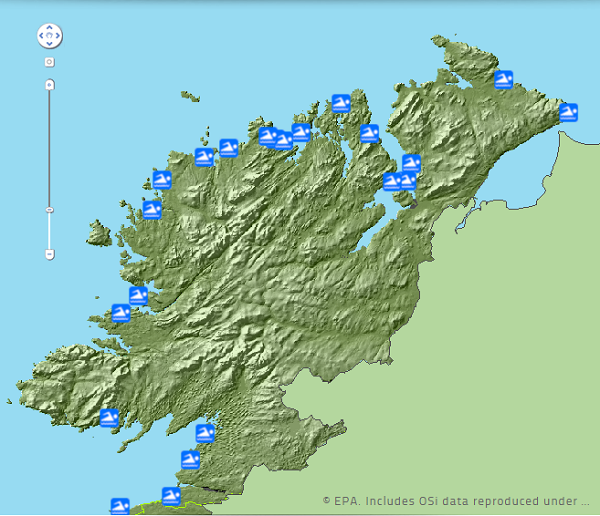
Task: Click the small square zoom-to-extent button under the pan control
Action: pos(49,62)
